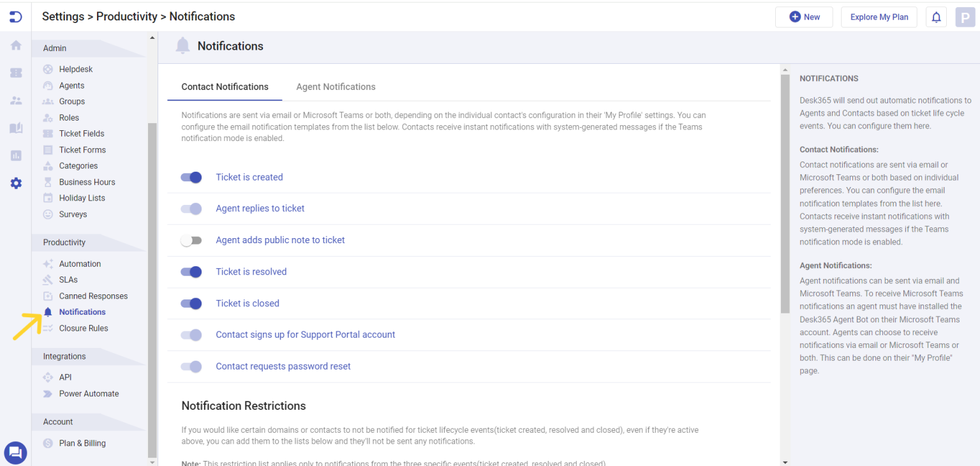
Task: Enable Agent adds public note to ticket
Action: tap(191, 240)
